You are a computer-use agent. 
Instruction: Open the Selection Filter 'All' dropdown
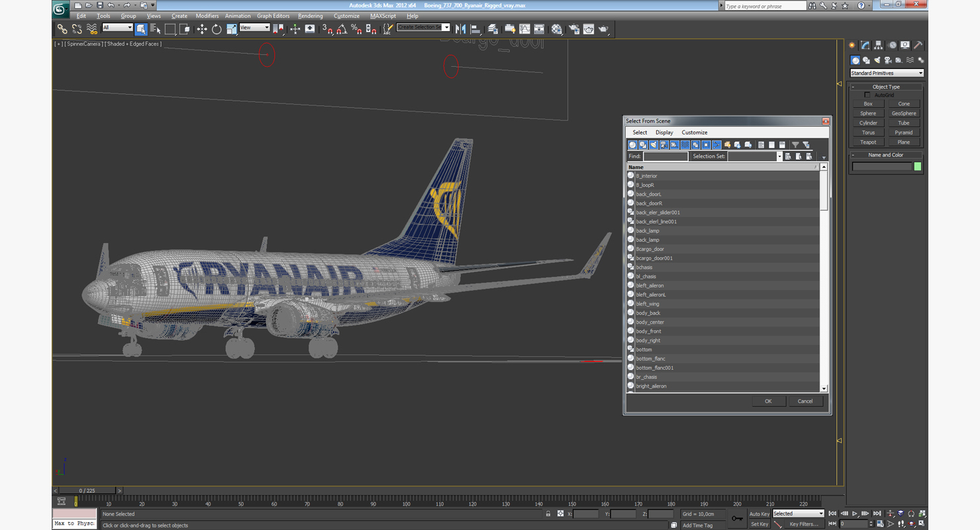tap(118, 28)
